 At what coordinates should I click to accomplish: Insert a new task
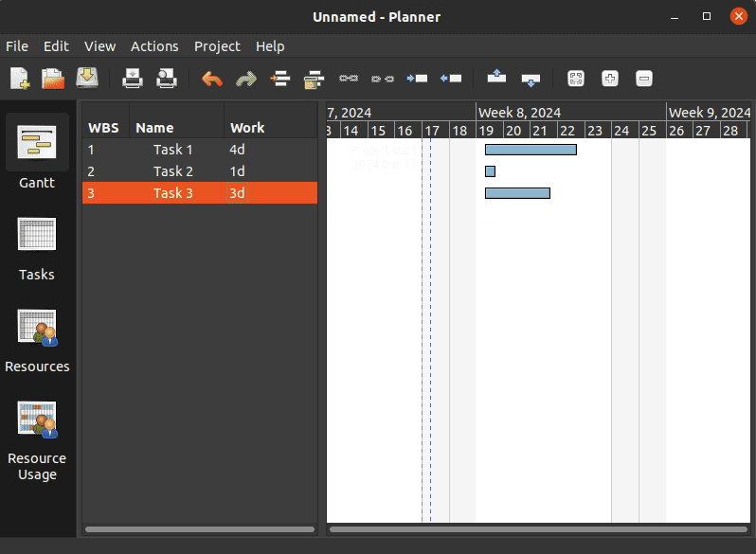[x=280, y=78]
